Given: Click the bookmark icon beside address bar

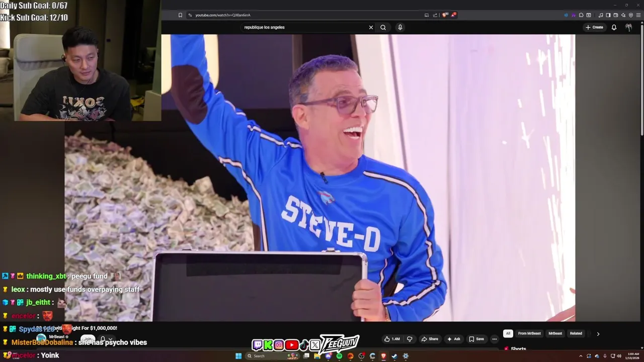Looking at the screenshot, I should tap(180, 15).
